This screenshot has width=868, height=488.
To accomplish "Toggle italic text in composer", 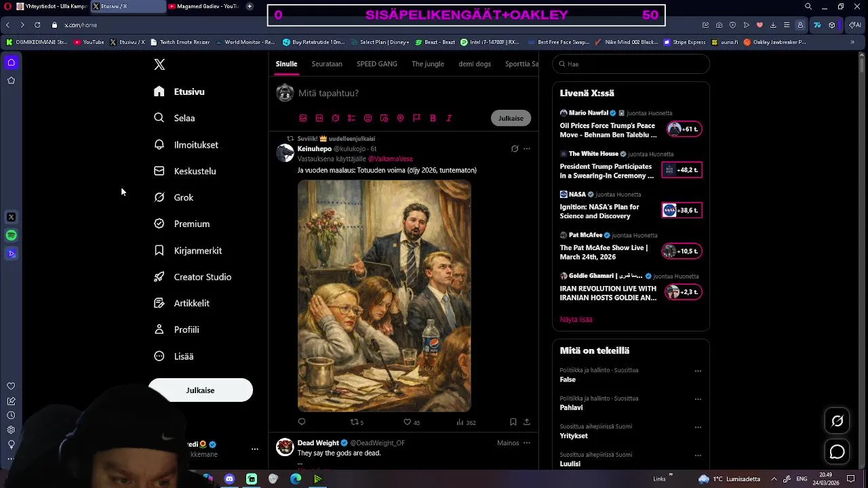I will (449, 118).
